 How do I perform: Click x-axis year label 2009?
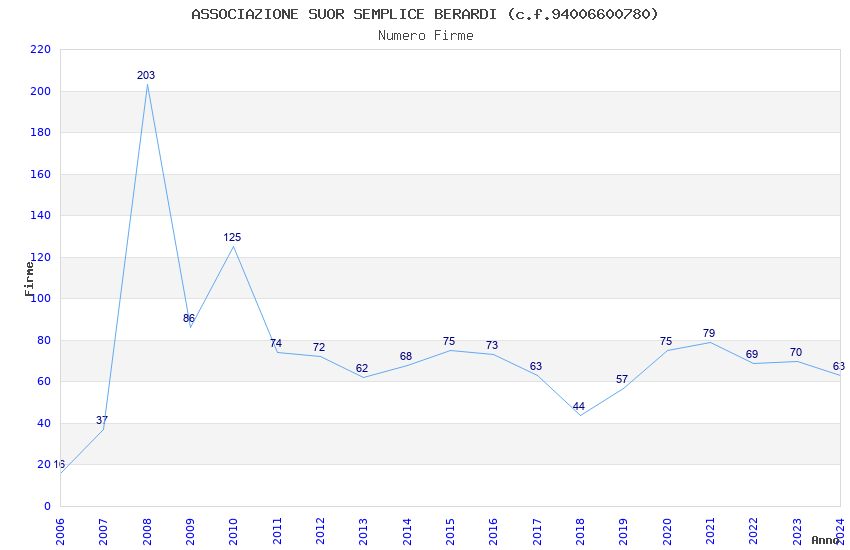190,531
